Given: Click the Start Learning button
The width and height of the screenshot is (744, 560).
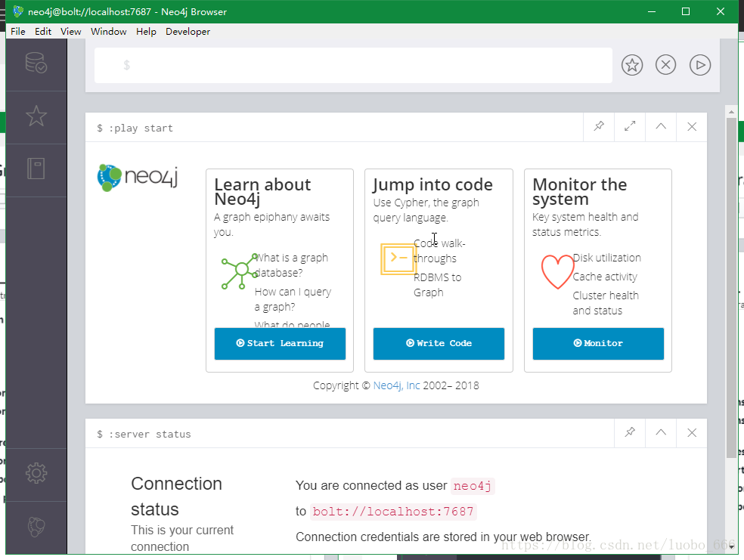Looking at the screenshot, I should pos(280,343).
